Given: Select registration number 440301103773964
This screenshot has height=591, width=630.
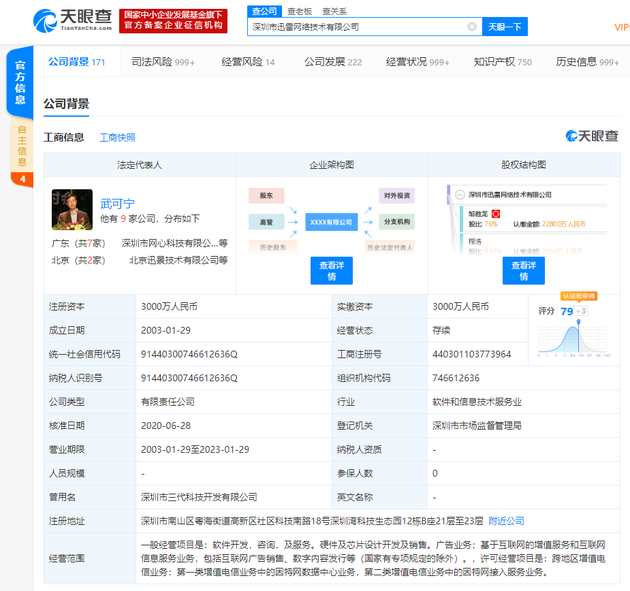Looking at the screenshot, I should point(472,354).
